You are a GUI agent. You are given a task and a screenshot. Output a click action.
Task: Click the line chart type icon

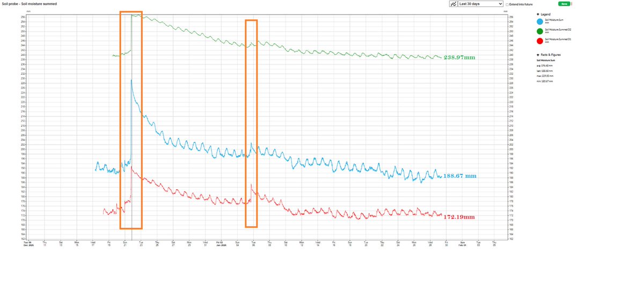[453, 4]
